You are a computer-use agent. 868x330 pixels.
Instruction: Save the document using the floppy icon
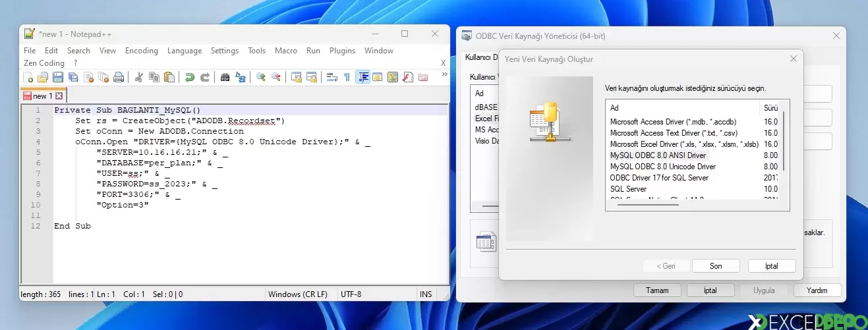(x=58, y=77)
